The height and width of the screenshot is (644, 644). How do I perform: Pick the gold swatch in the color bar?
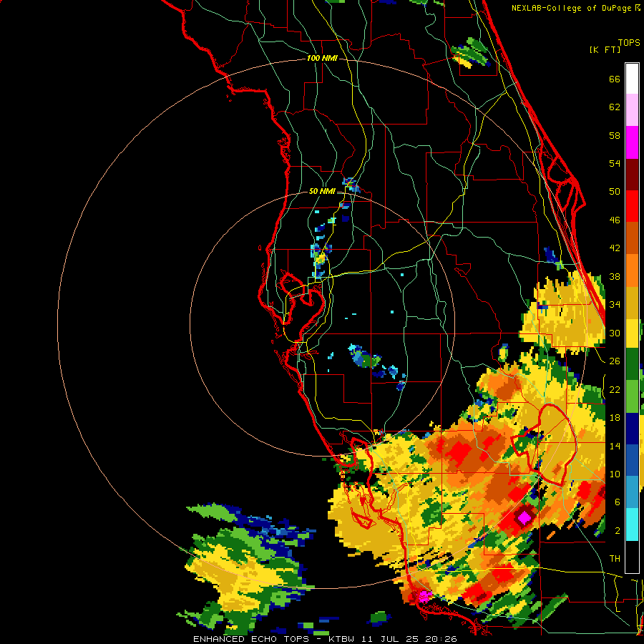pos(632,302)
